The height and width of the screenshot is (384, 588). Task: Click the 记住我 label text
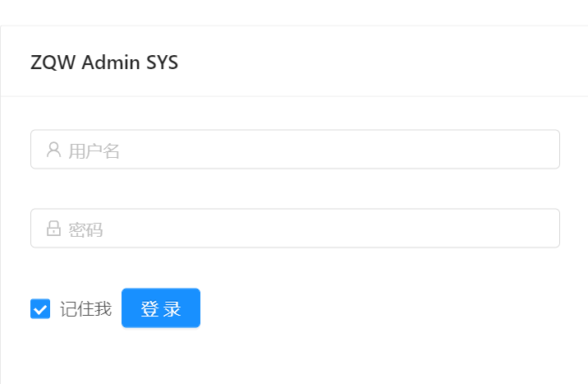click(x=86, y=309)
